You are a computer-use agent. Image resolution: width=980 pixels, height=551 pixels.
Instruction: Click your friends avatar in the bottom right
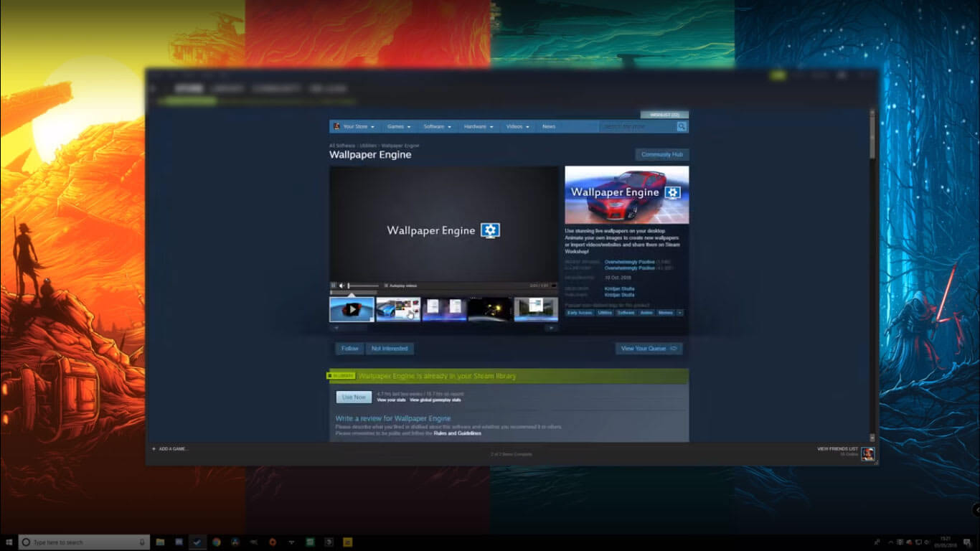867,453
